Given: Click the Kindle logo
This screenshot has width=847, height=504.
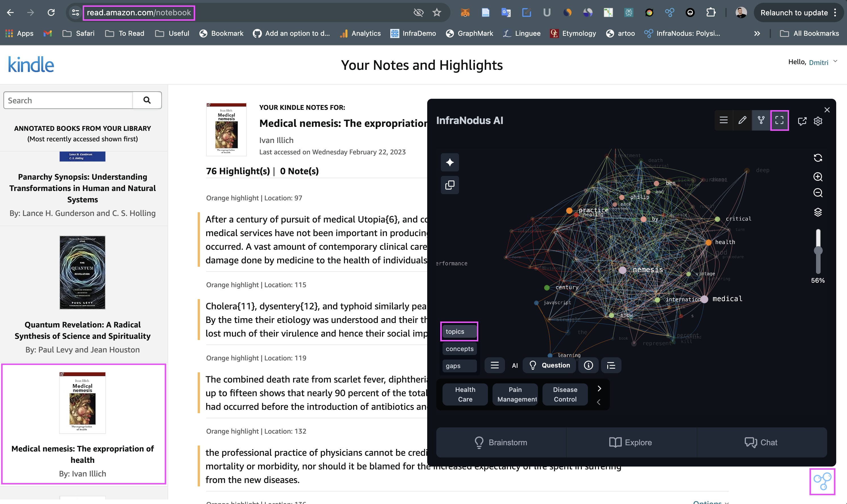Looking at the screenshot, I should (x=31, y=64).
